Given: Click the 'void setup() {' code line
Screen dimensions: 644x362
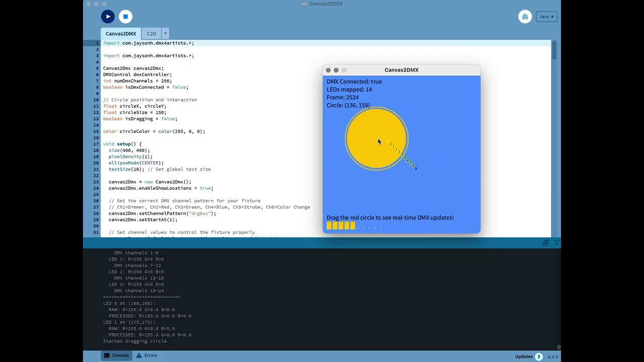Looking at the screenshot, I should [122, 144].
